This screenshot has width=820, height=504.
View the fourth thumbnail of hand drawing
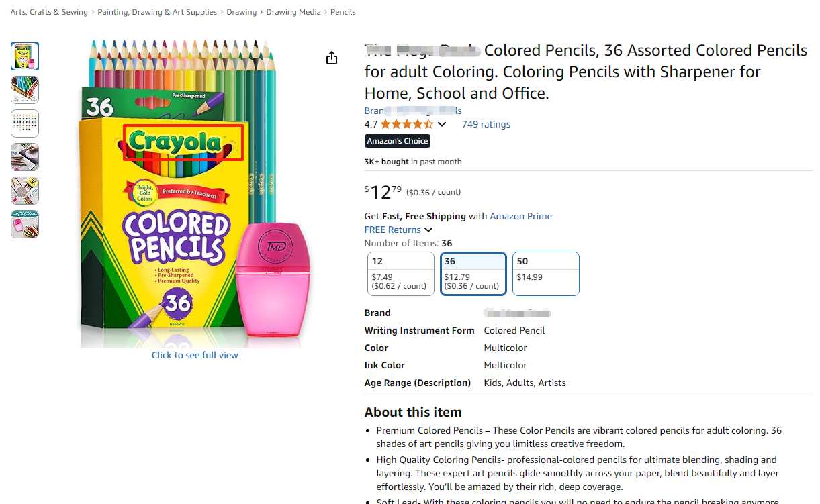pyautogui.click(x=25, y=157)
